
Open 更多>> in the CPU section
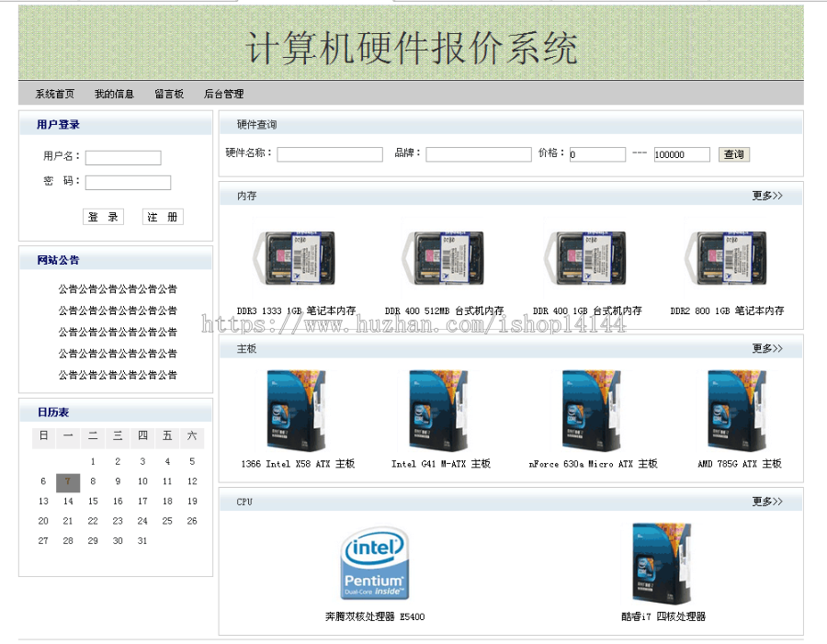coord(767,501)
